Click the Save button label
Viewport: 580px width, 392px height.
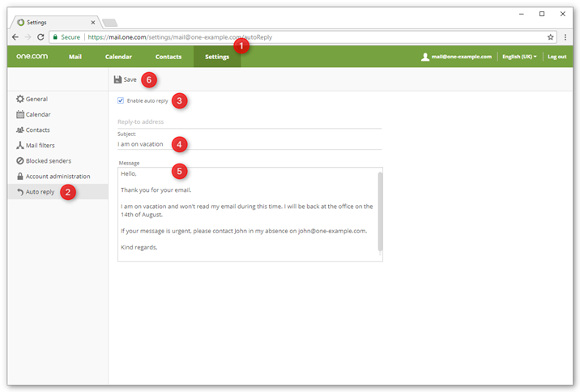pyautogui.click(x=130, y=79)
